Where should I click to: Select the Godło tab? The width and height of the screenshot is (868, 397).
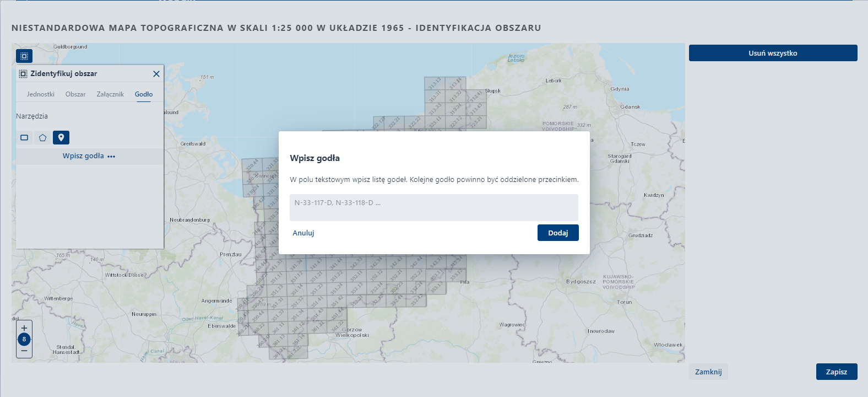[144, 94]
